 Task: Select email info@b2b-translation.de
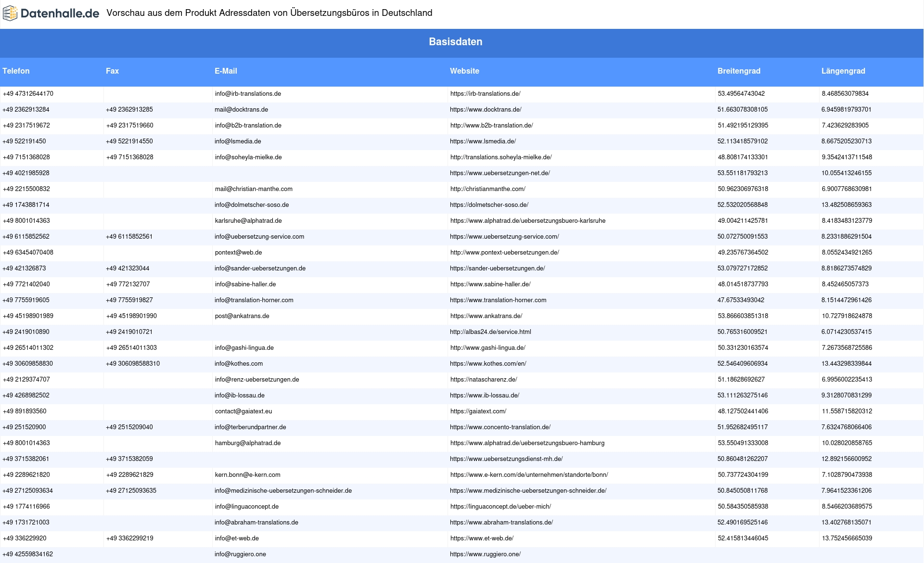248,126
